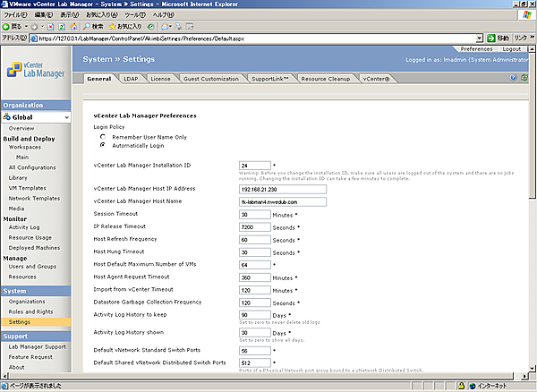Image resolution: width=537 pixels, height=392 pixels.
Task: Select Automatically Login radio button
Action: point(102,145)
